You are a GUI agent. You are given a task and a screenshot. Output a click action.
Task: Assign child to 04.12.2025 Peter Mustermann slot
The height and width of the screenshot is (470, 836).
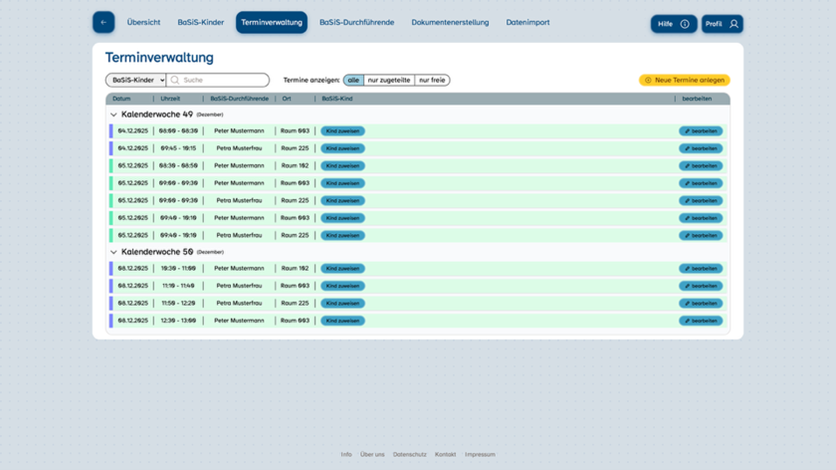(342, 131)
